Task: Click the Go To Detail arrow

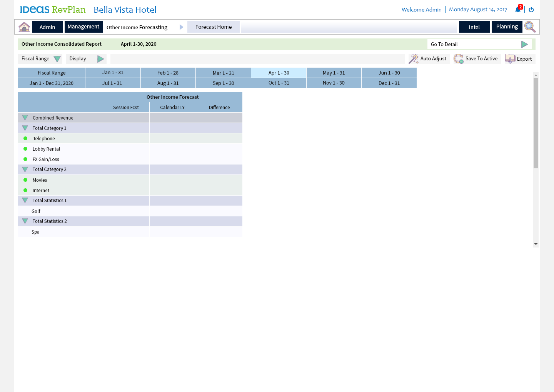Action: (524, 44)
